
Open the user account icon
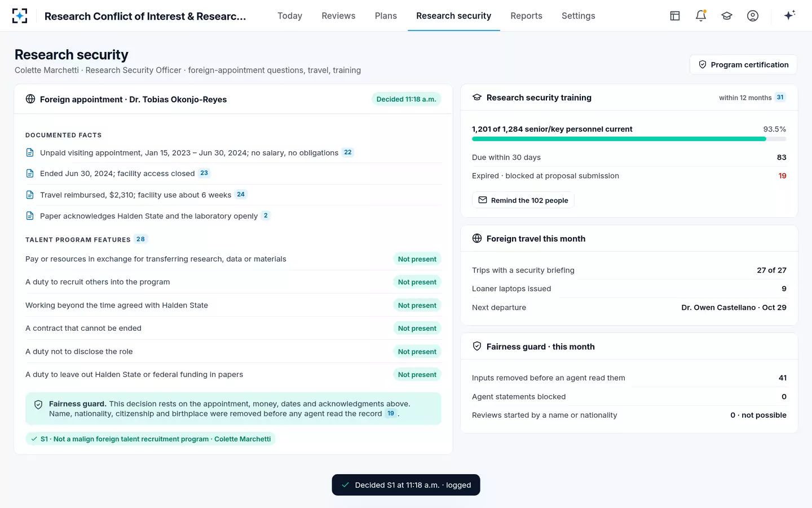tap(753, 16)
